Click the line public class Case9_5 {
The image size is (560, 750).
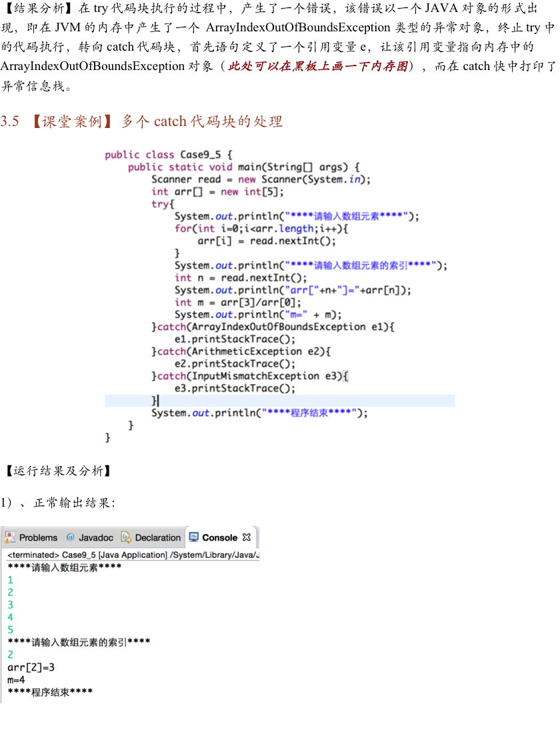coord(169,155)
